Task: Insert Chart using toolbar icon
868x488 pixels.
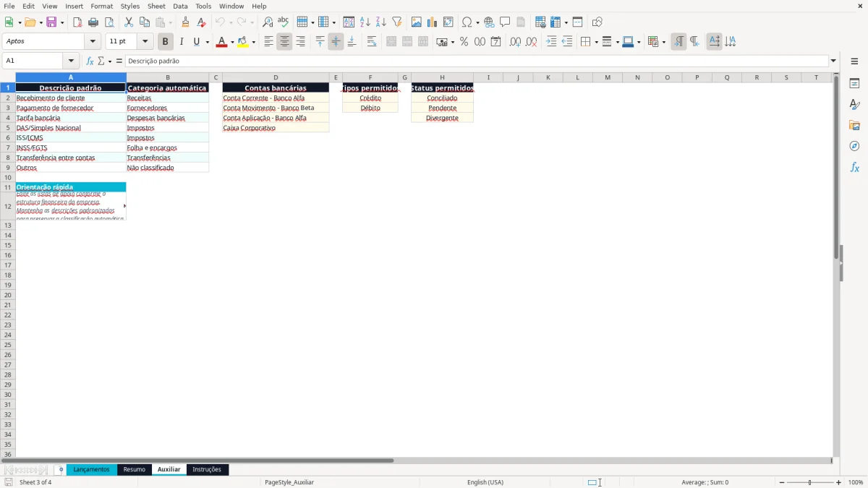Action: 433,22
